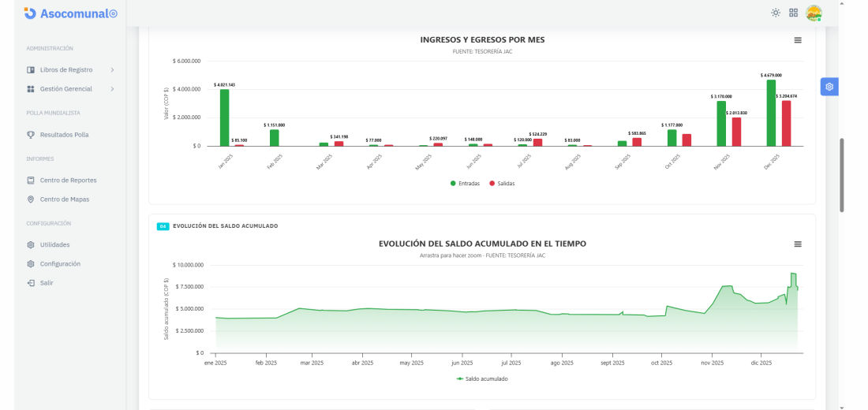Click Salir to log out
868x410 pixels.
pos(47,283)
